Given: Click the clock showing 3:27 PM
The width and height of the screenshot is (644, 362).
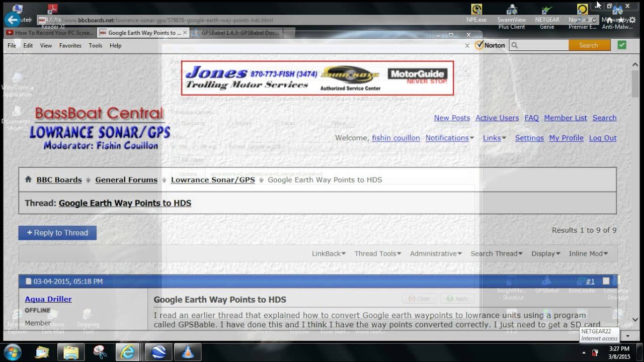Looking at the screenshot, I should 619,348.
